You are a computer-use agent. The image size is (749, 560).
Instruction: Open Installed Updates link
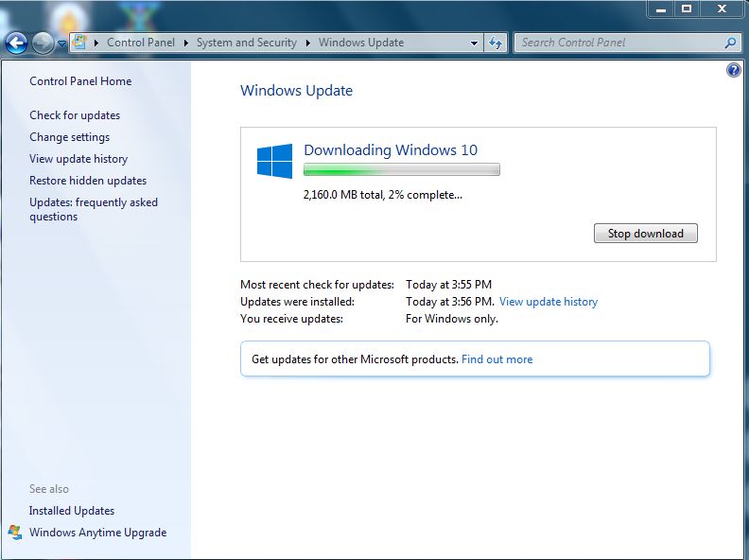point(72,511)
